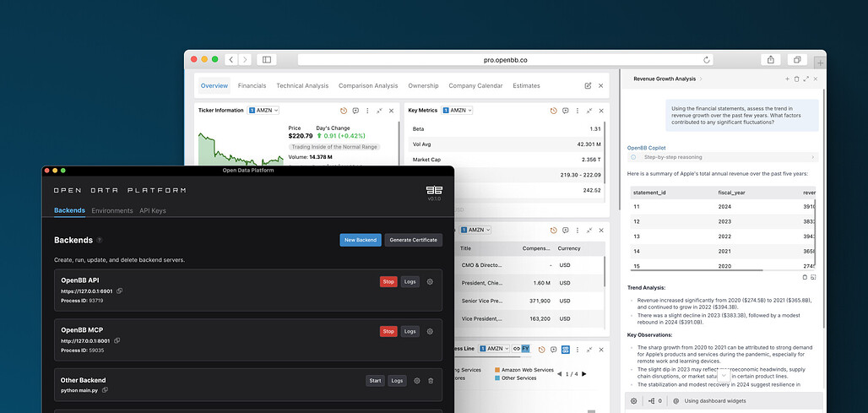
Task: Reload the pro.openbb.co page
Action: coord(707,60)
